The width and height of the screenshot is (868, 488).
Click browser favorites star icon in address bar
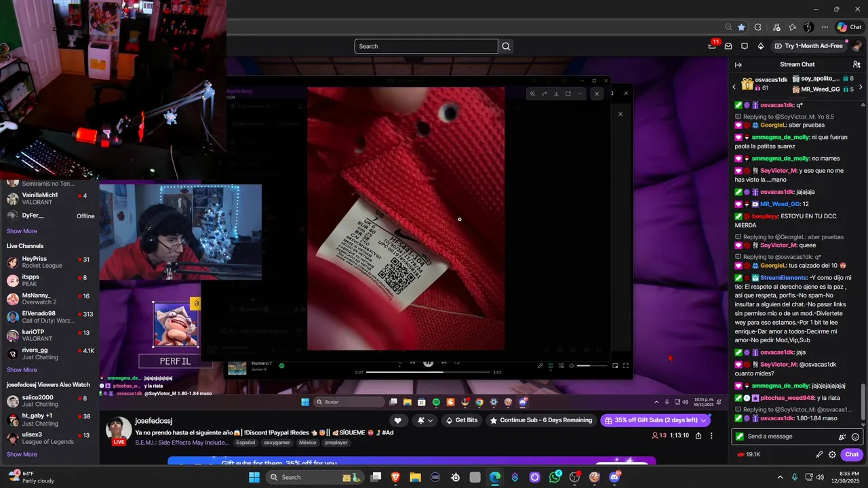[741, 27]
